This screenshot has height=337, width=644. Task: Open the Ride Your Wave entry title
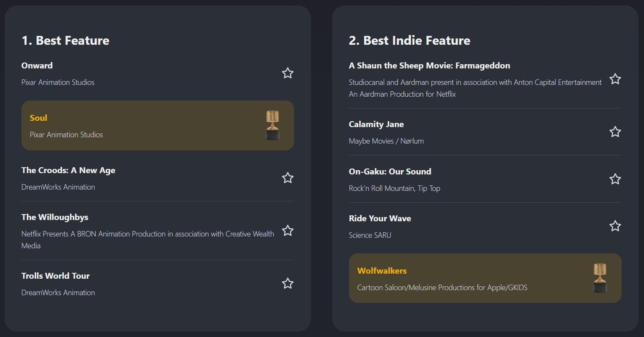pos(380,218)
